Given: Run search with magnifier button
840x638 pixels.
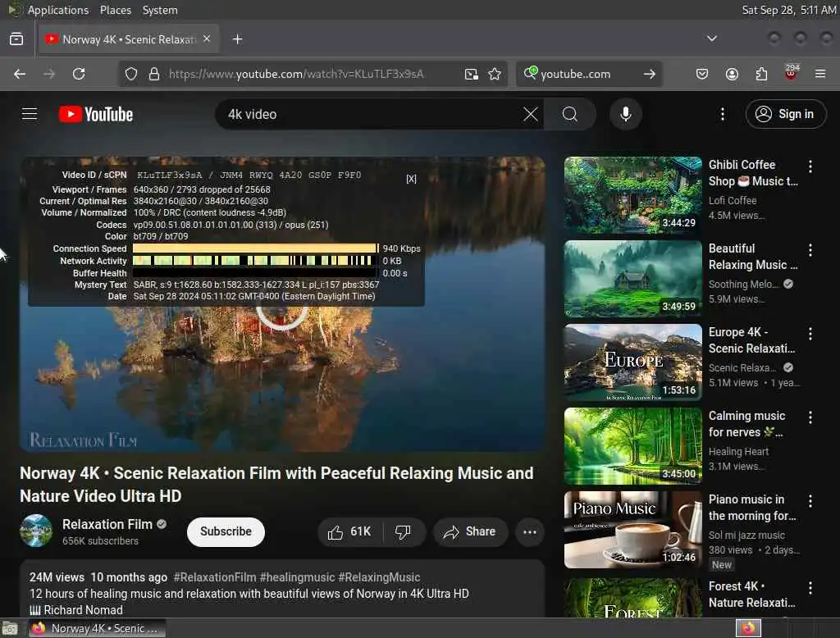Looking at the screenshot, I should [x=570, y=114].
